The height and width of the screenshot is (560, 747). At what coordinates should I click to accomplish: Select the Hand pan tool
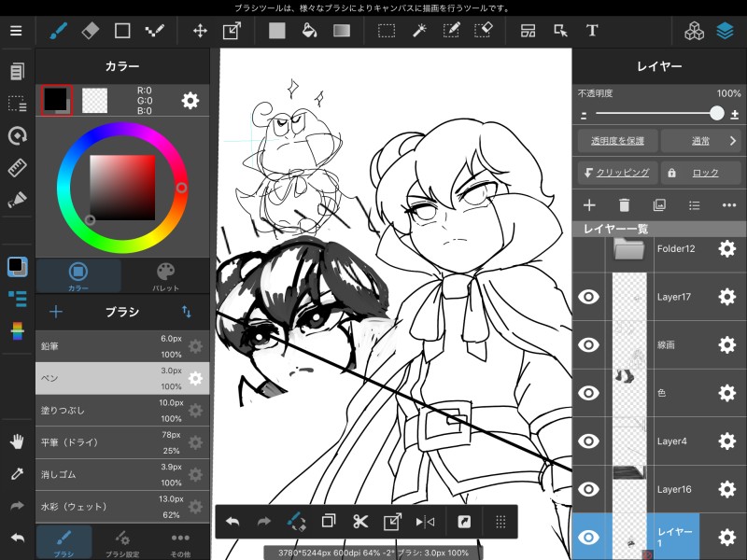tap(17, 441)
